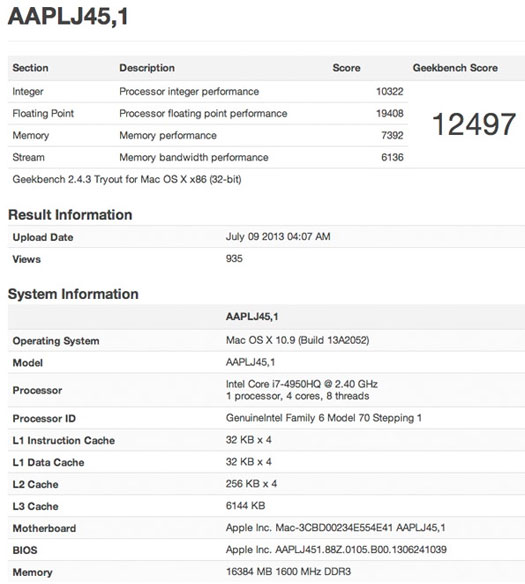Viewport: 525px width, 584px height.
Task: Select 'Mac OS X 10.9 (Build 13A2052)' value
Action: [x=297, y=340]
